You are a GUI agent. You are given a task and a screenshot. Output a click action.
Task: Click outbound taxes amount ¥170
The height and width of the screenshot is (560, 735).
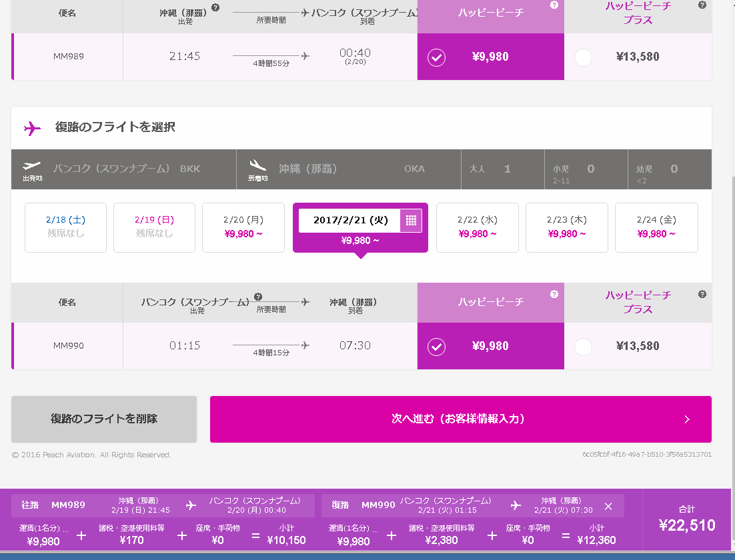click(x=131, y=540)
